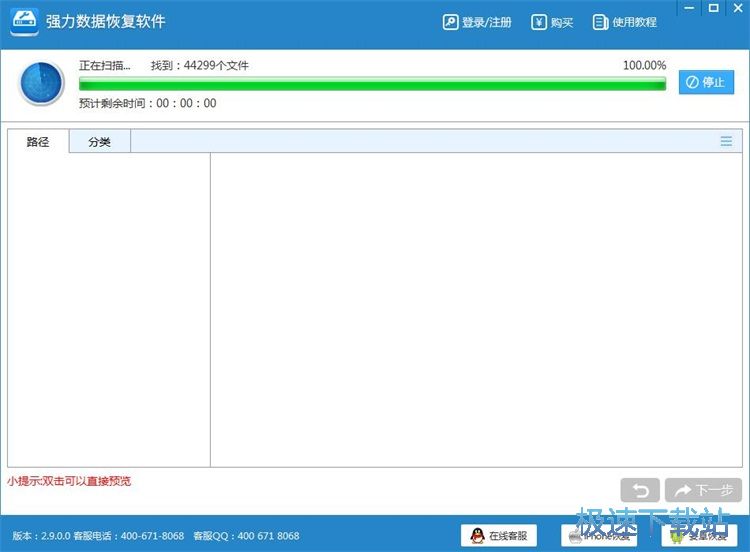Viewport: 750px width, 552px height.
Task: Open the list view menu icon
Action: (x=726, y=141)
